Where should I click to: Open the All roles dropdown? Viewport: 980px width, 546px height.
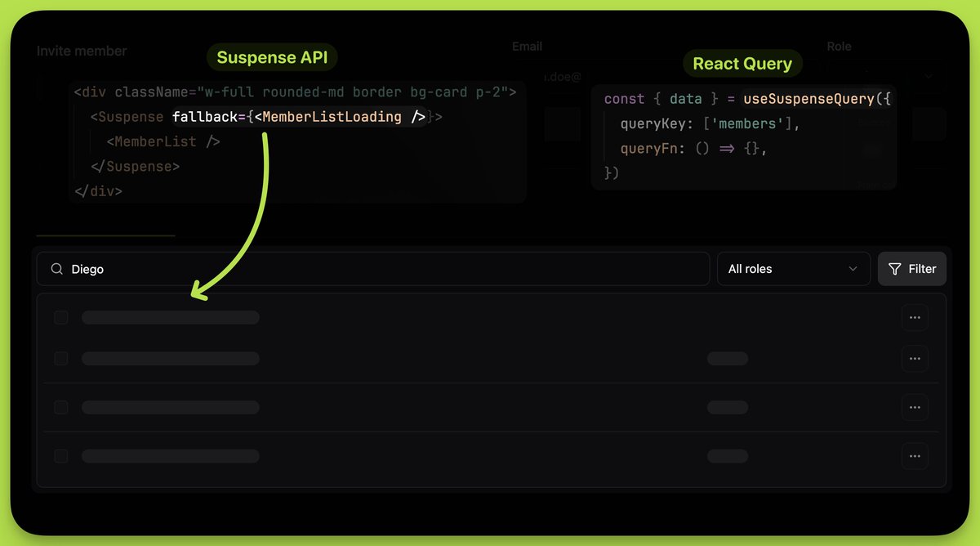point(793,269)
